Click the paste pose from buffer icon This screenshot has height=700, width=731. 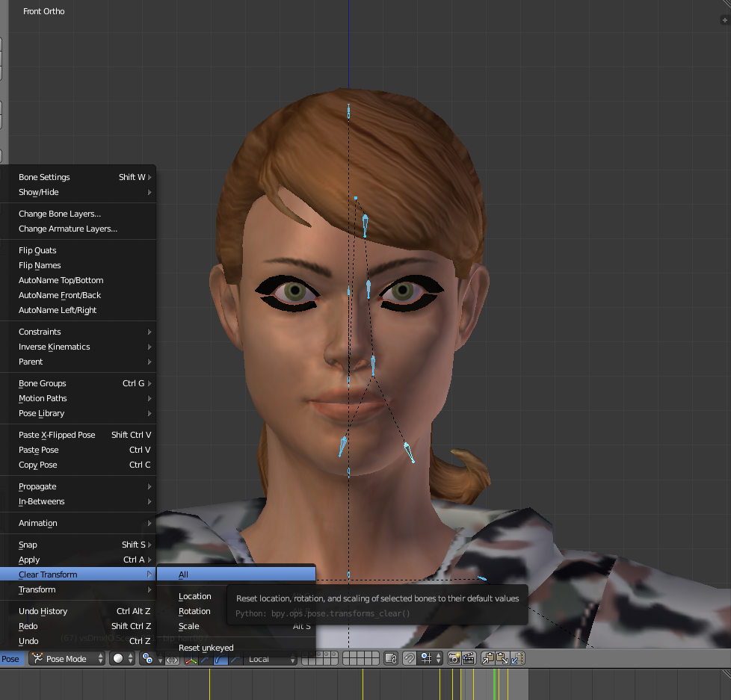point(502,658)
